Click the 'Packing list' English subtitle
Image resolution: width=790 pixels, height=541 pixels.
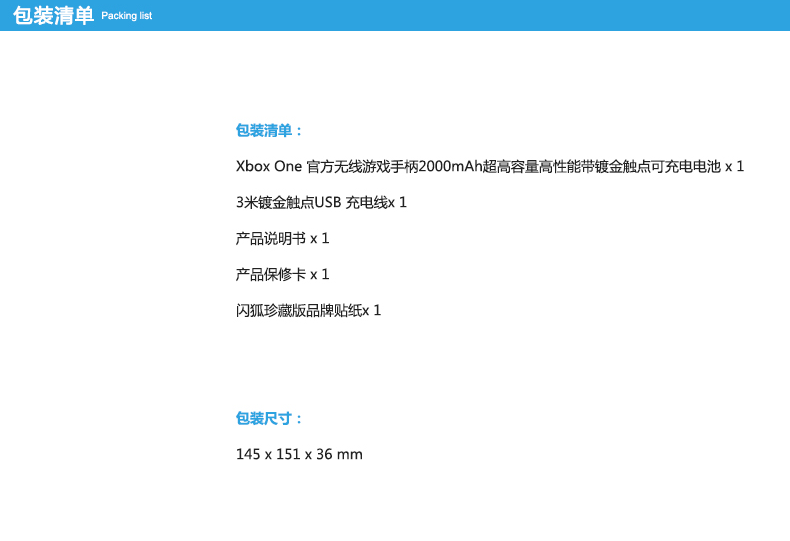click(x=126, y=16)
